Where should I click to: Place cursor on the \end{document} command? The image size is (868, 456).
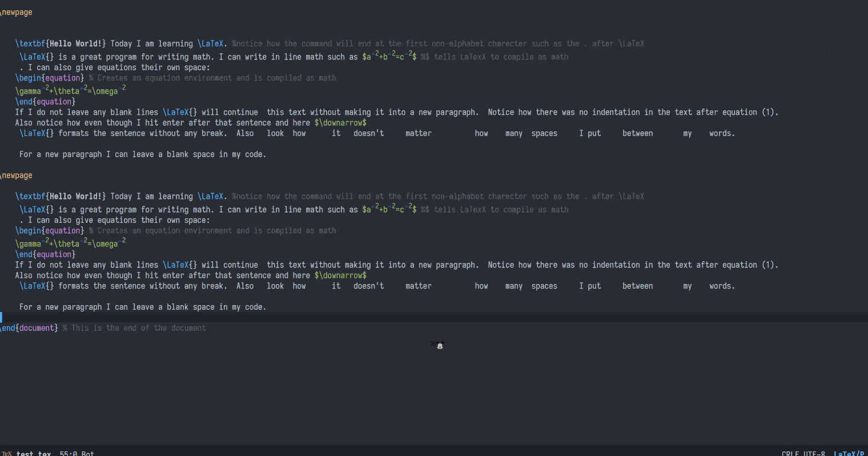(30, 328)
